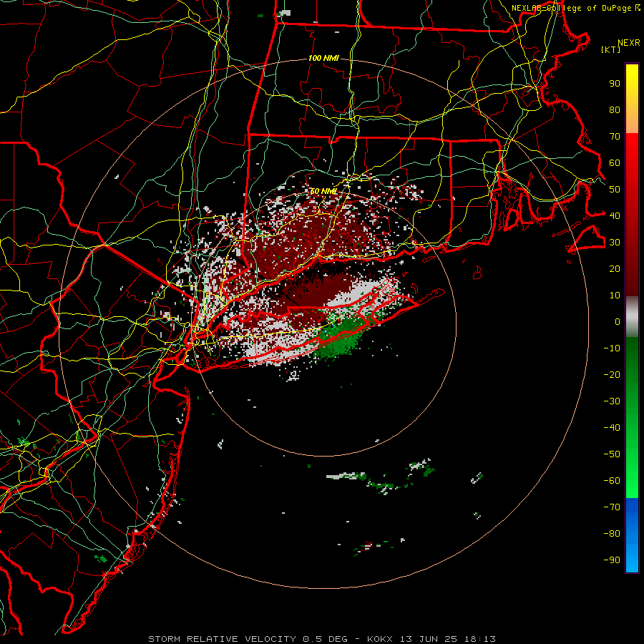Image resolution: width=644 pixels, height=644 pixels.
Task: Click the KOKX radar site identifier
Action: (380, 639)
